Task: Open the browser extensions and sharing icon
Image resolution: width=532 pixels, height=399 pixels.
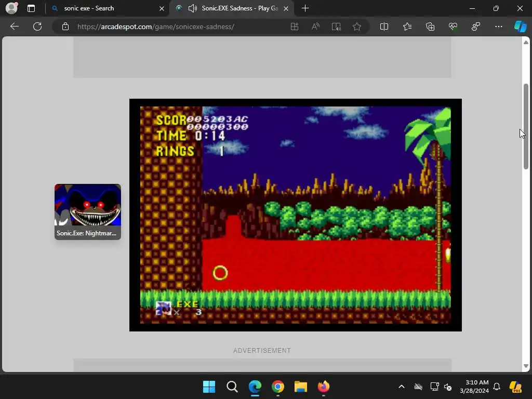Action: click(x=476, y=26)
